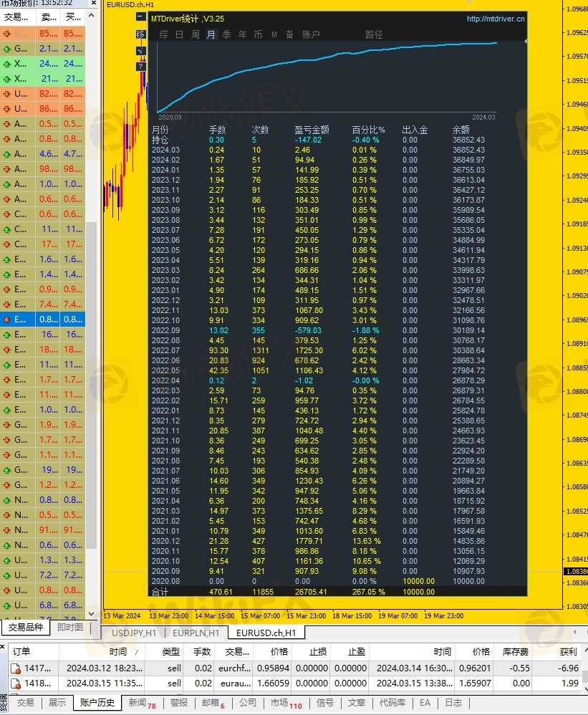Image resolution: width=588 pixels, height=715 pixels.
Task: Open the 币 currency stats tab
Action: (258, 34)
